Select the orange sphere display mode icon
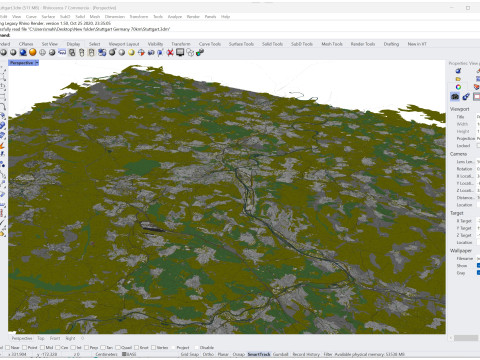The height and width of the screenshot is (360, 480). (x=33, y=52)
